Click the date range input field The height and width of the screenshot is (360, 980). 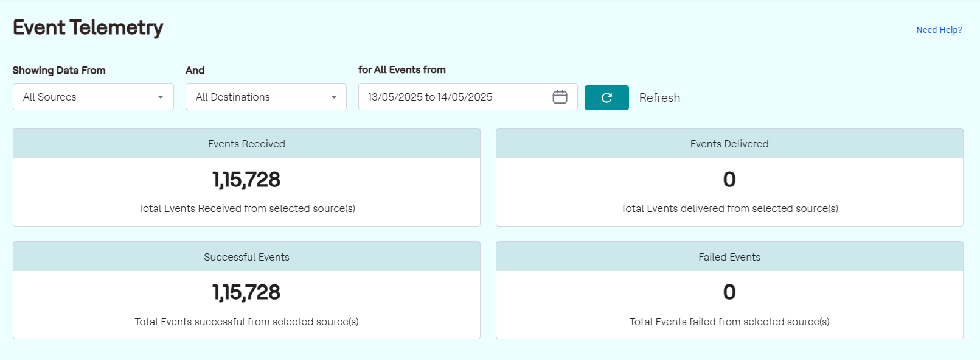[453, 97]
